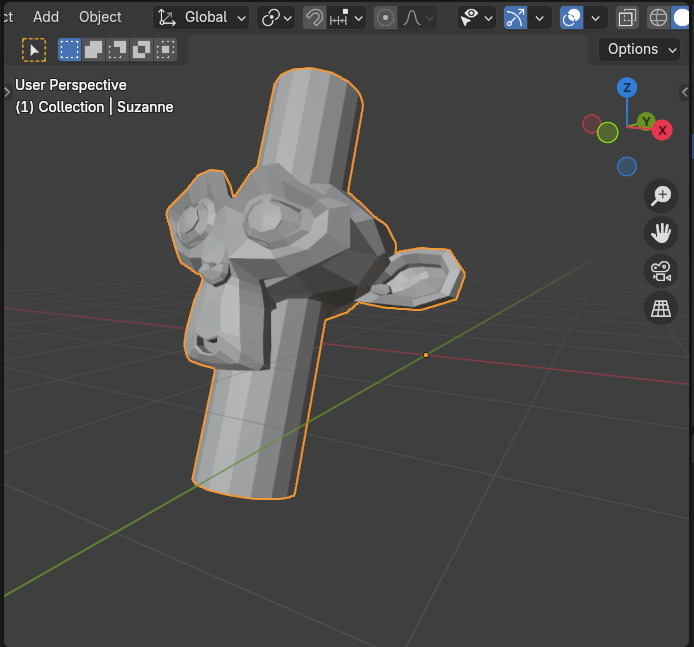Toggle the camera view button
Screen dimensions: 694x647
click(661, 271)
